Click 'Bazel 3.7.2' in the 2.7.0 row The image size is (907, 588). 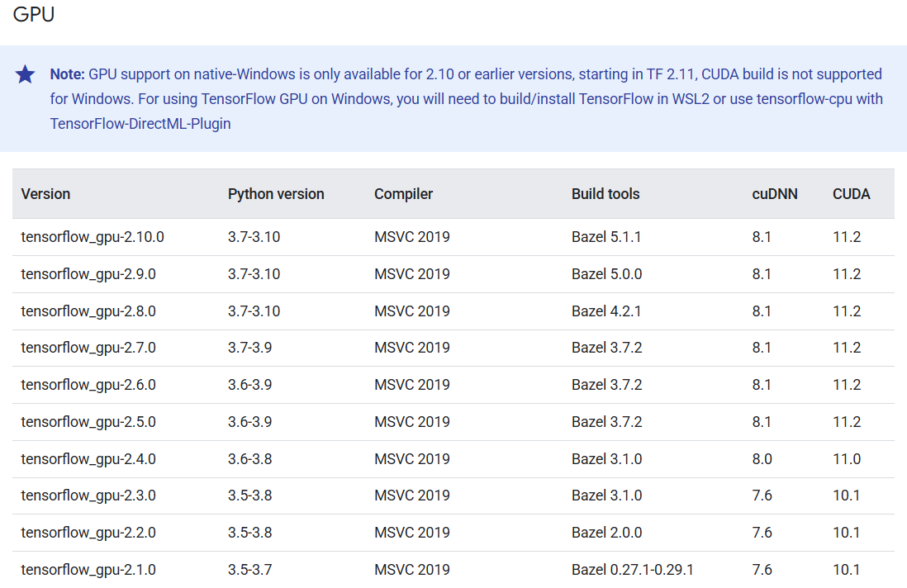pos(607,348)
